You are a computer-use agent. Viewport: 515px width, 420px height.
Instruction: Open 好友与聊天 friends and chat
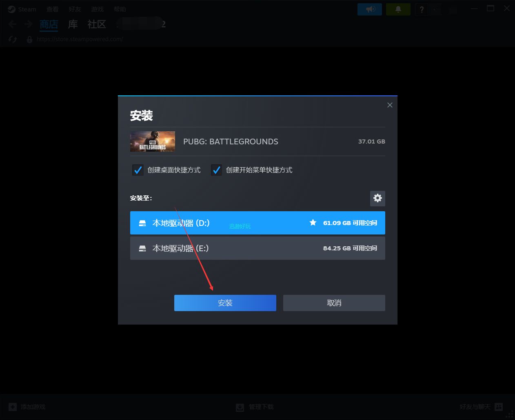(475, 407)
